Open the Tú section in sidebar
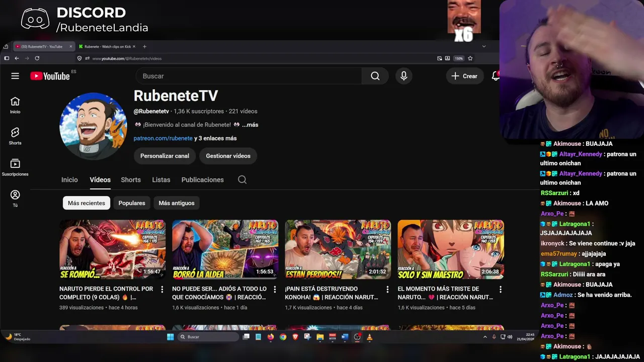 click(15, 199)
